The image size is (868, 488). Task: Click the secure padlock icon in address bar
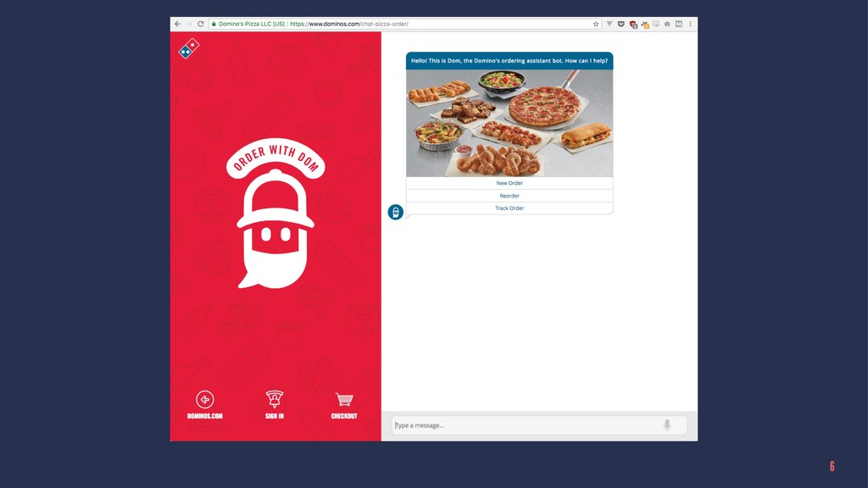pyautogui.click(x=214, y=24)
